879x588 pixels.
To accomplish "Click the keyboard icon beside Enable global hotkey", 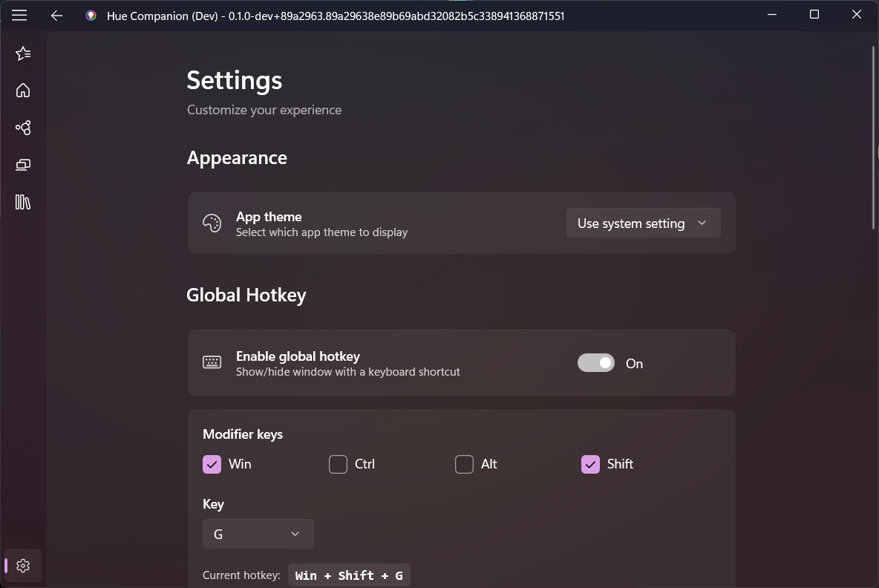I will (212, 363).
